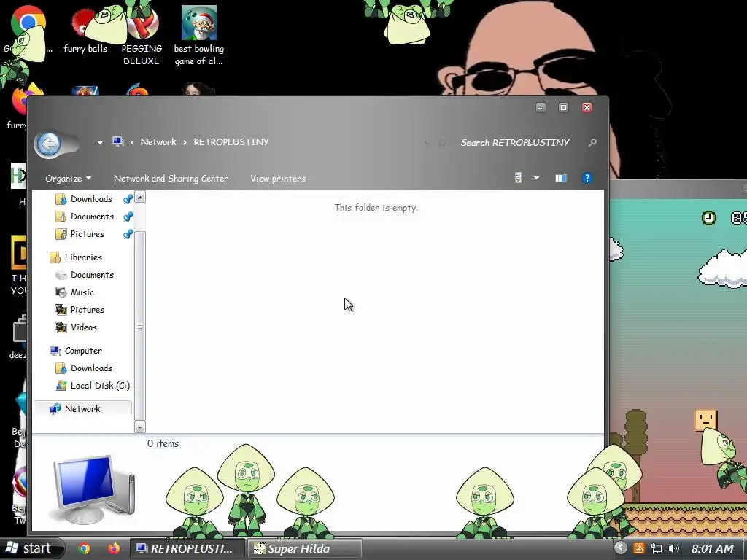This screenshot has height=560, width=747.
Task: Switch to RETROPLUSTI... taskbar window
Action: coord(187,548)
